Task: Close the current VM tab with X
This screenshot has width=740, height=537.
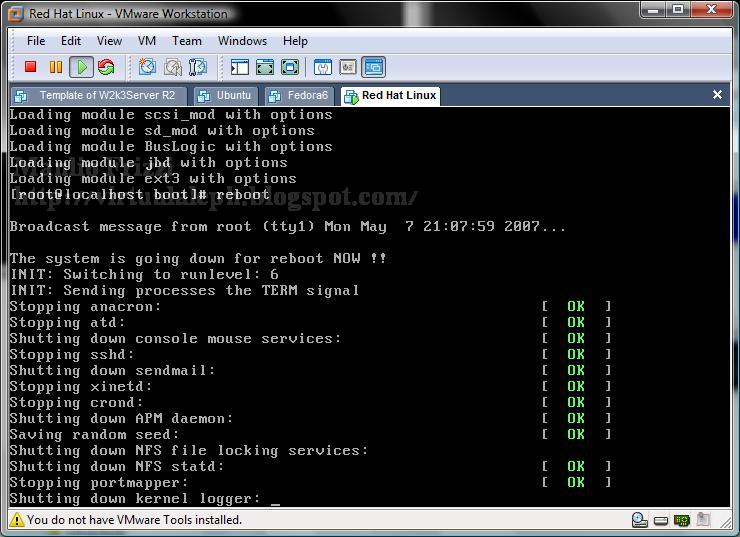Action: click(717, 95)
